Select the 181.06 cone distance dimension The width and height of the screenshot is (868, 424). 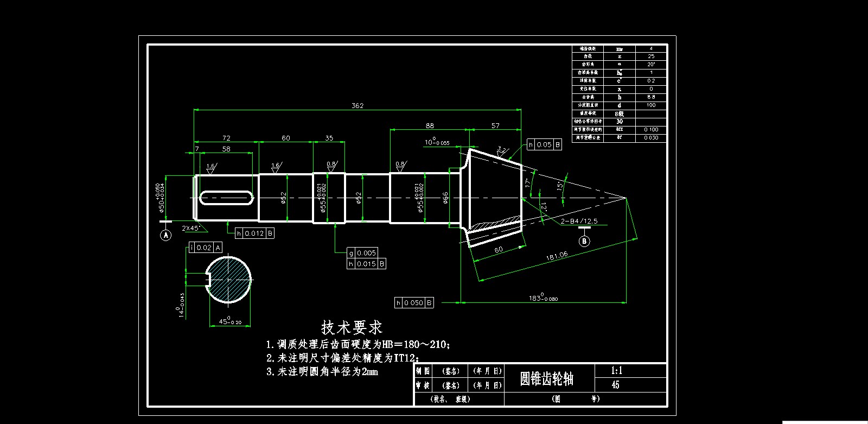point(556,256)
